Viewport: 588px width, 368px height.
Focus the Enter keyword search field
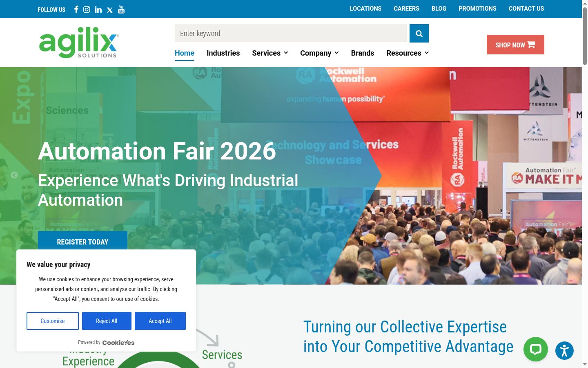click(x=291, y=33)
